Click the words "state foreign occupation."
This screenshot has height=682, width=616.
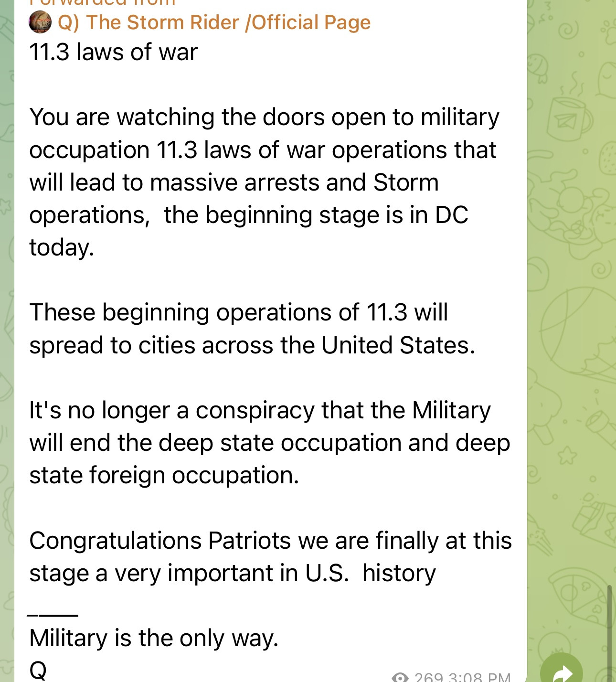coord(164,475)
